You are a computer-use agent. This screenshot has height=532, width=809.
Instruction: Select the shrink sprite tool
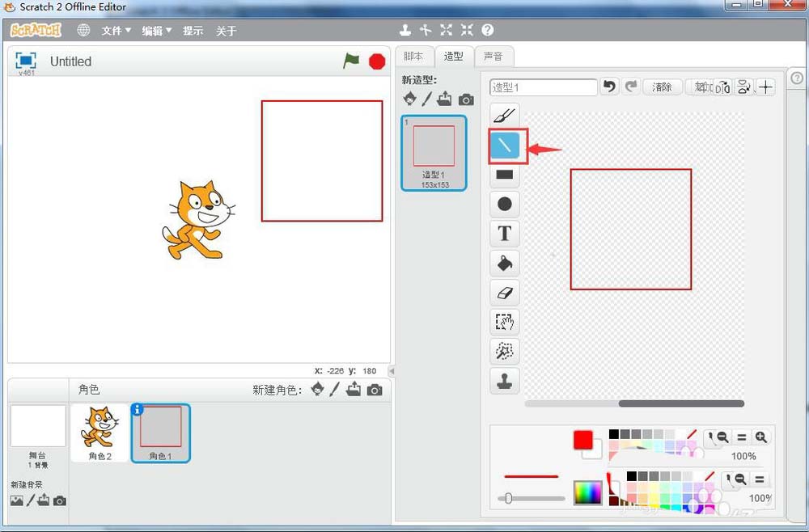click(467, 31)
